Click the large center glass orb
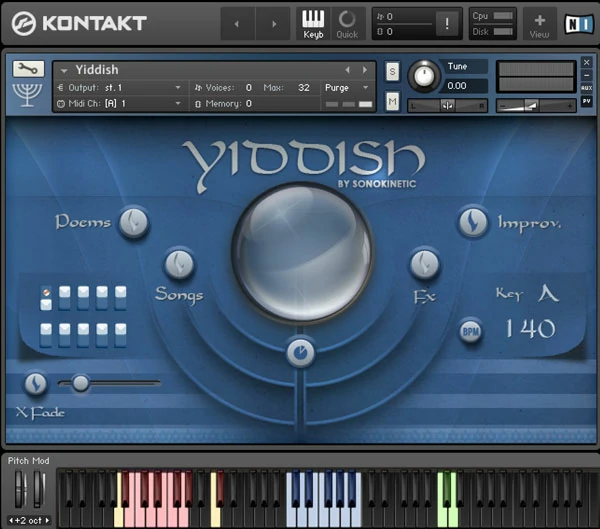The image size is (600, 529). [302, 238]
